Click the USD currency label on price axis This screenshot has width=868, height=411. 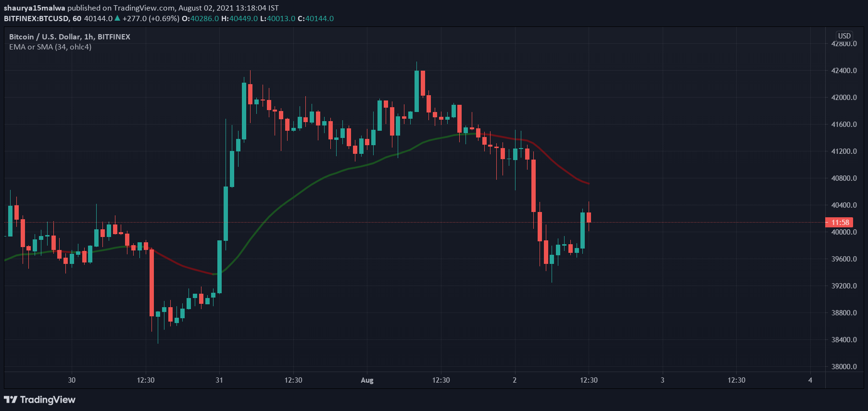click(844, 36)
